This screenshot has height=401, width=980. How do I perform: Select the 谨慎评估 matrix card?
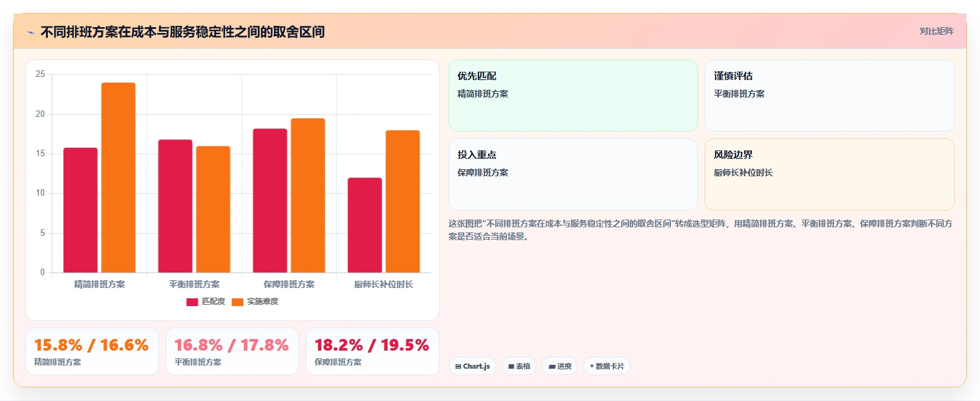click(x=829, y=96)
